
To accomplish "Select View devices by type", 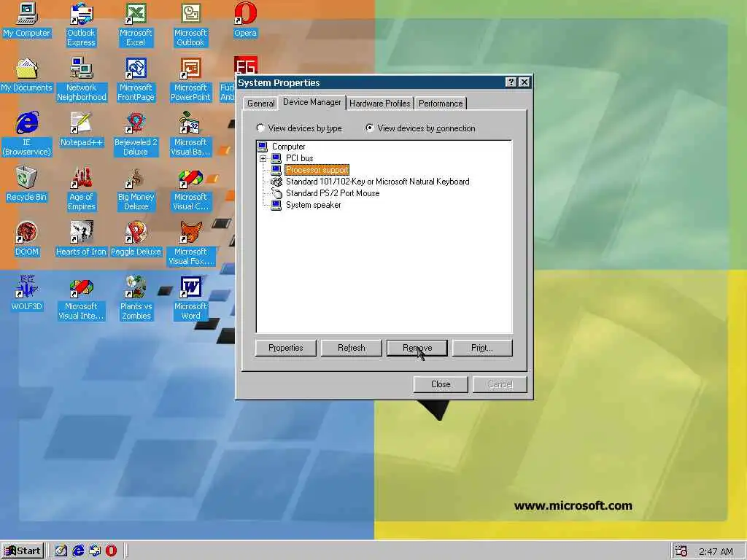I will tap(299, 128).
